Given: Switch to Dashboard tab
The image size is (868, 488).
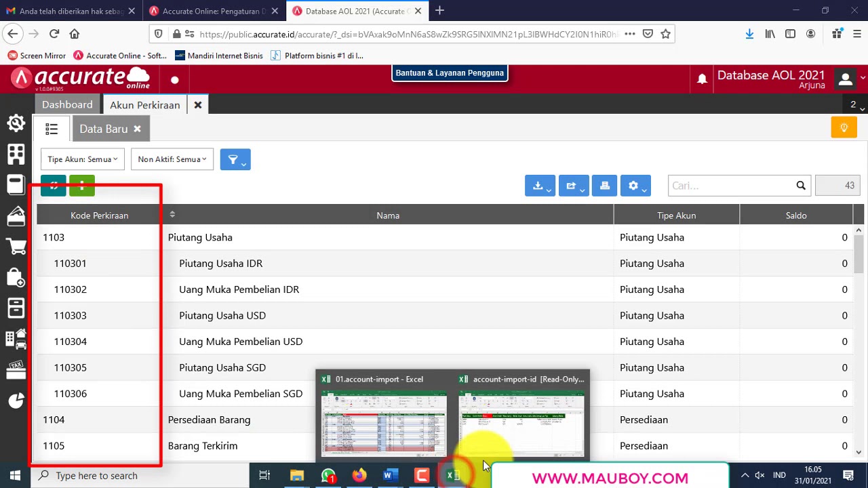Looking at the screenshot, I should pyautogui.click(x=67, y=105).
